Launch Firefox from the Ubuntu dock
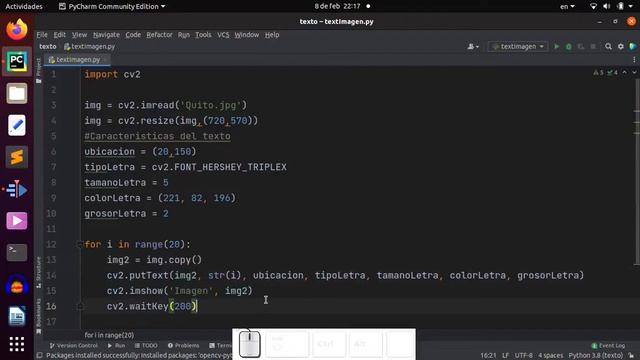Image resolution: width=640 pixels, height=360 pixels. [x=17, y=30]
